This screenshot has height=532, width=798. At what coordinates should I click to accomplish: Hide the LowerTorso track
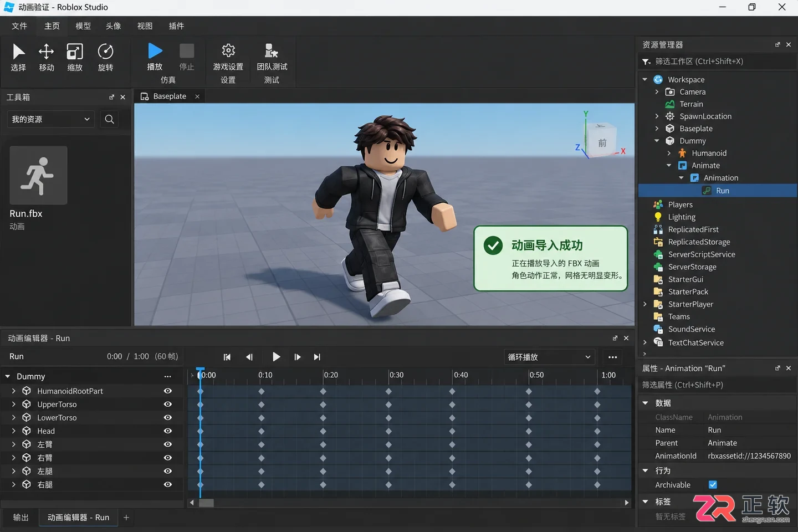pos(167,417)
